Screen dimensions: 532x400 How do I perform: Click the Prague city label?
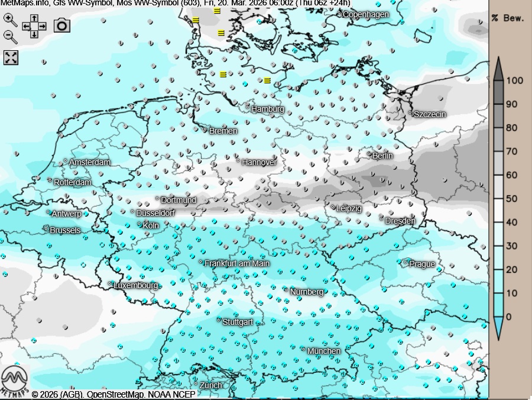[421, 264]
